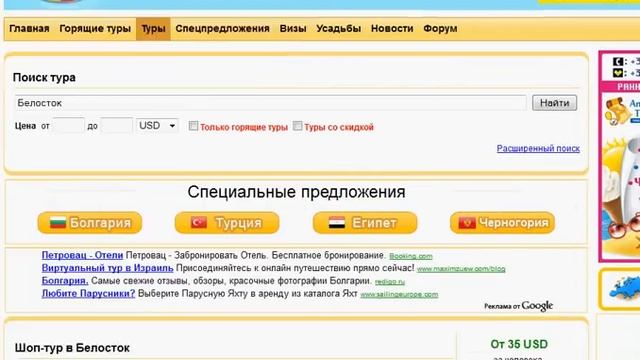The height and width of the screenshot is (360, 640).
Task: Open the USD currency dropdown
Action: click(158, 126)
